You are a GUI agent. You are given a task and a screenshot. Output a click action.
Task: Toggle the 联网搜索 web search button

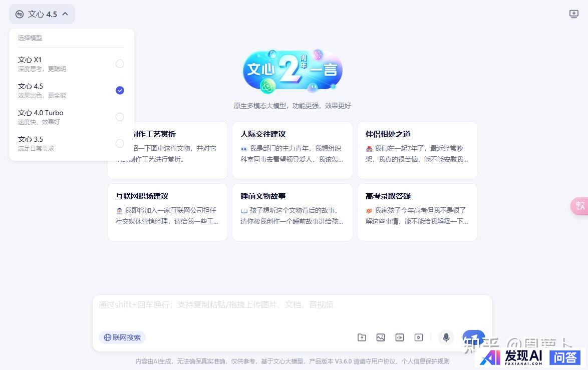(122, 337)
